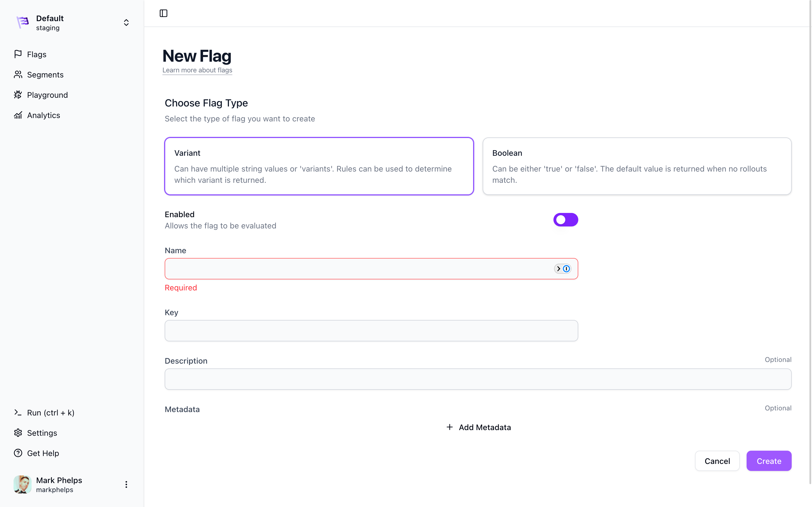Focus the Key input field

[371, 331]
